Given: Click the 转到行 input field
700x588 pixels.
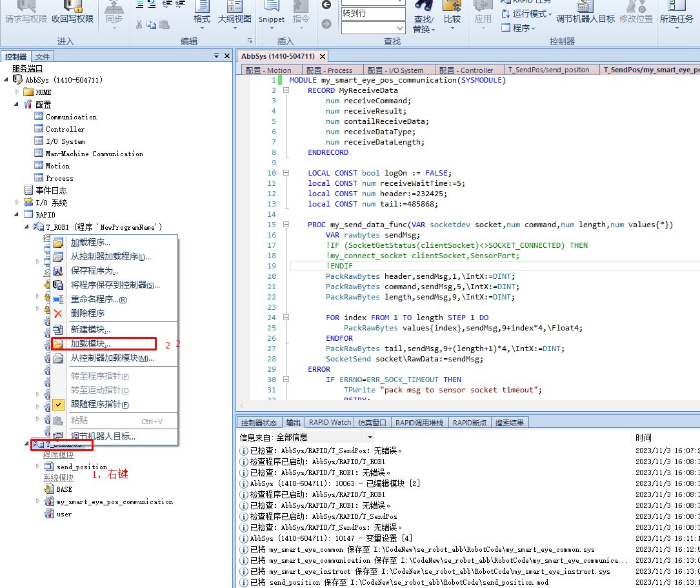Looking at the screenshot, I should 373,13.
